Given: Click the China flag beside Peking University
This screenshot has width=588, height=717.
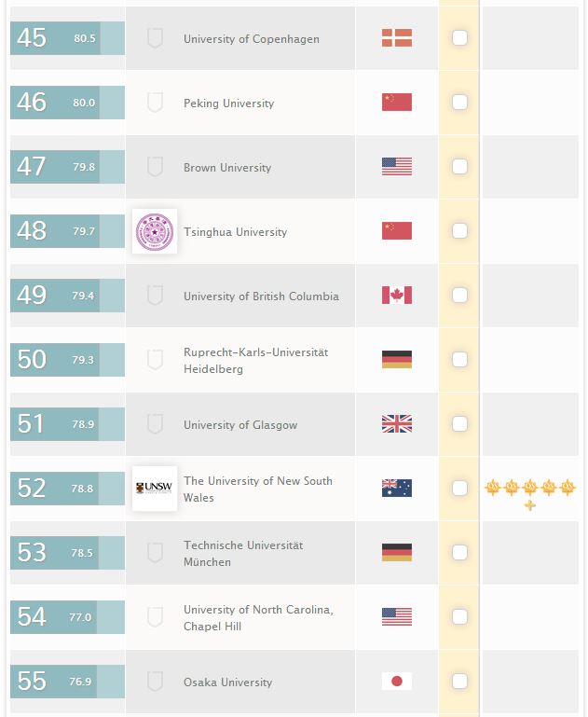Looking at the screenshot, I should click(396, 103).
